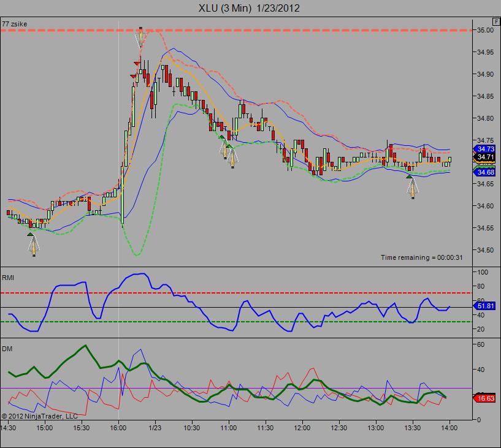Click the black 34.71 last price marker
The image size is (501, 448).
coord(484,157)
